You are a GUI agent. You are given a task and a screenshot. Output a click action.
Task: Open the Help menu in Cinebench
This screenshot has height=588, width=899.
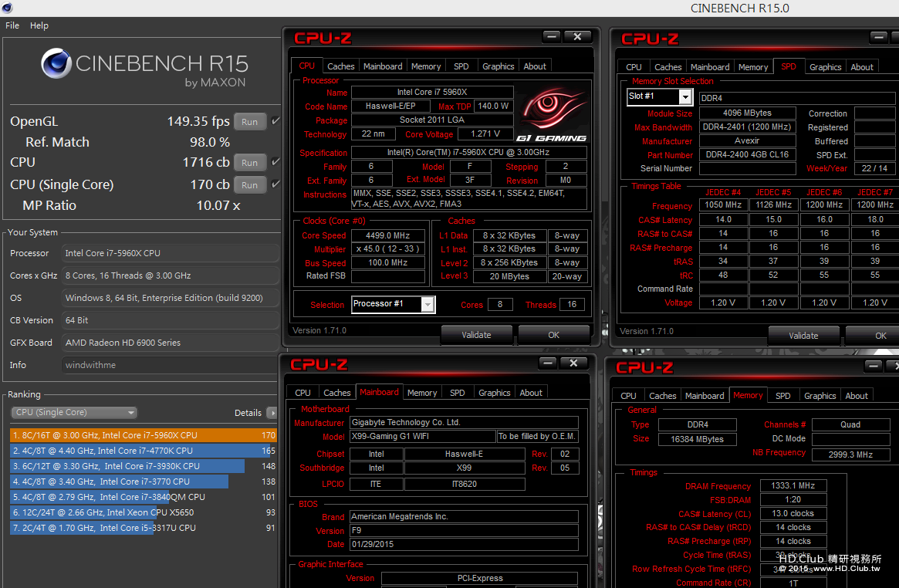[39, 25]
